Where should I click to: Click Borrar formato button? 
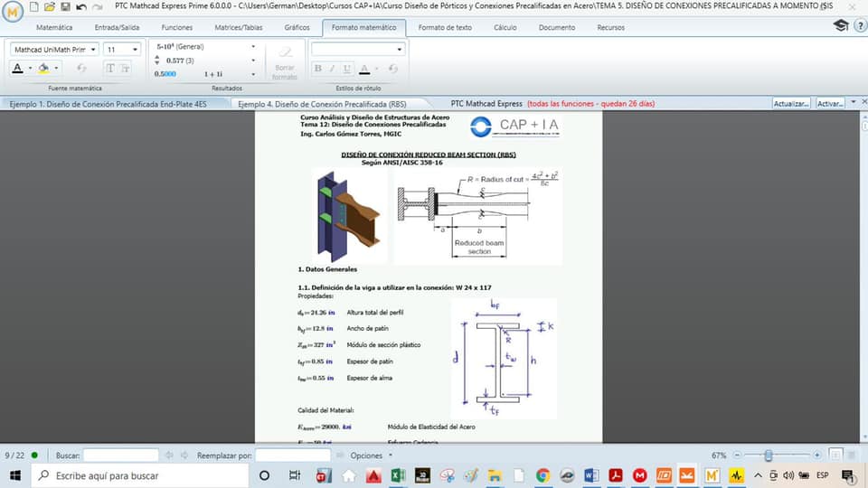285,62
